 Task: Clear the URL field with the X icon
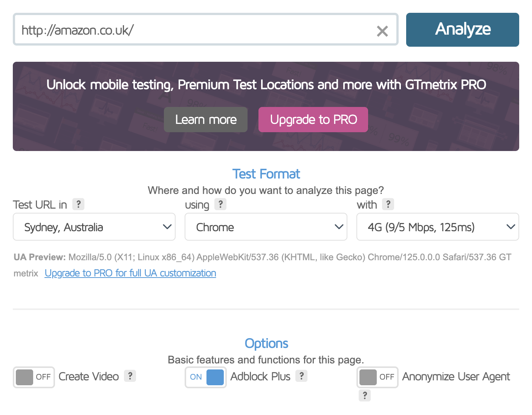click(382, 31)
